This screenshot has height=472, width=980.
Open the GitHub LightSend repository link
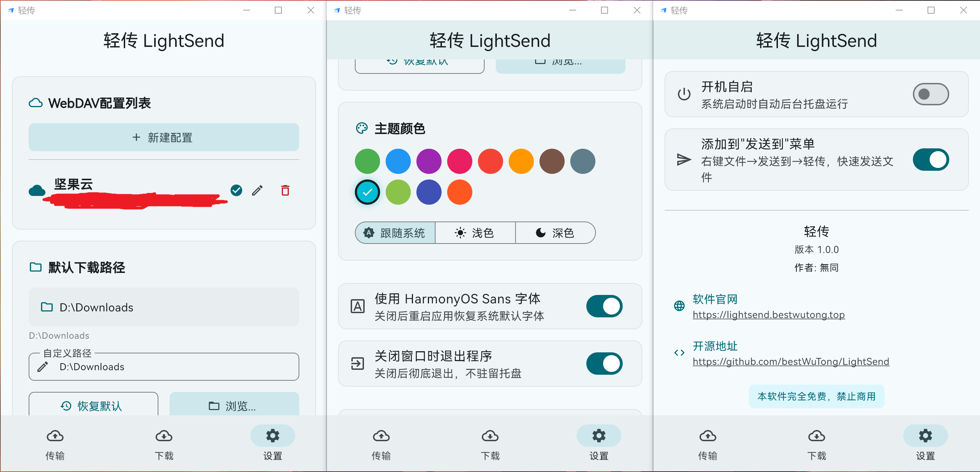coord(791,362)
